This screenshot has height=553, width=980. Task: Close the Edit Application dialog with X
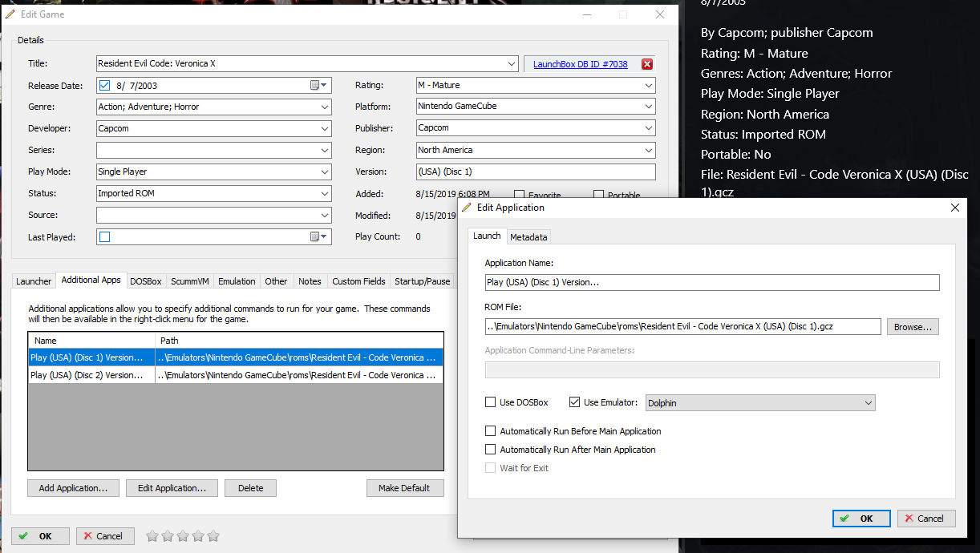pos(954,208)
